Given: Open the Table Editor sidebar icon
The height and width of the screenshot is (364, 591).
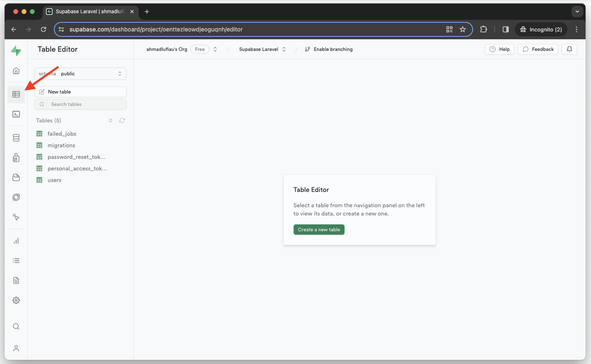Looking at the screenshot, I should click(16, 94).
